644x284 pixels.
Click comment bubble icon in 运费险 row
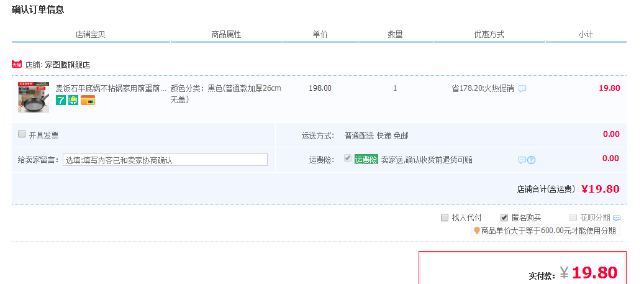[x=522, y=160]
